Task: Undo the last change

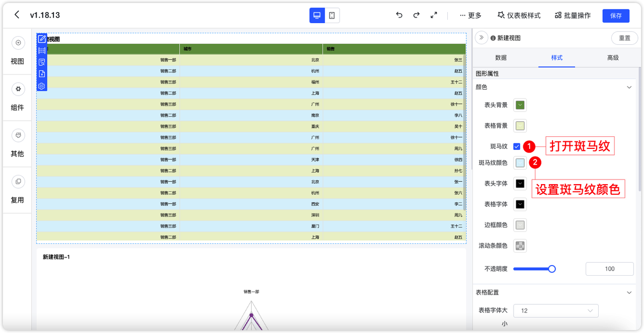Action: click(399, 15)
